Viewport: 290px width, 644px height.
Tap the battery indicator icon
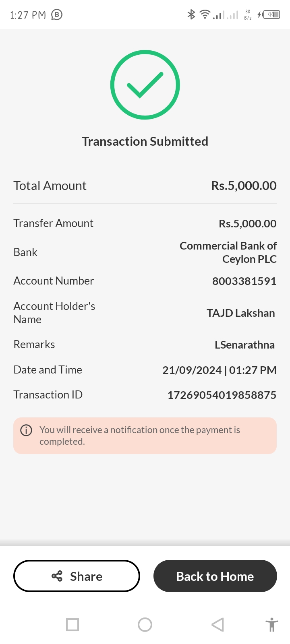point(271,14)
